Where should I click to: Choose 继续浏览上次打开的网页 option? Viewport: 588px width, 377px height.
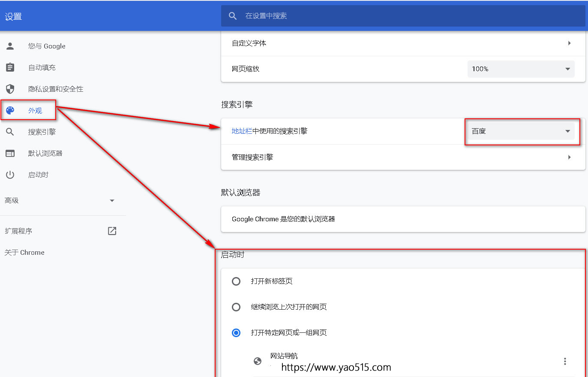click(x=236, y=307)
